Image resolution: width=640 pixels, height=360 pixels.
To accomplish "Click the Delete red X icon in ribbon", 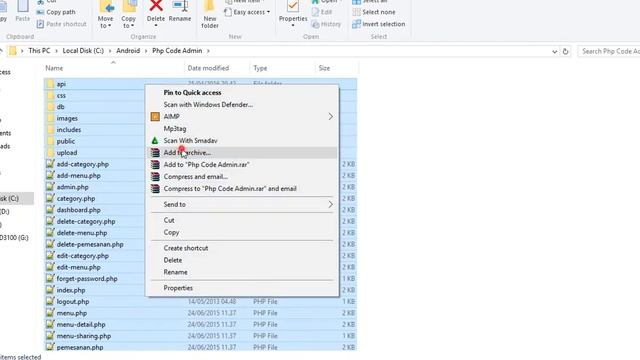I will point(156,6).
